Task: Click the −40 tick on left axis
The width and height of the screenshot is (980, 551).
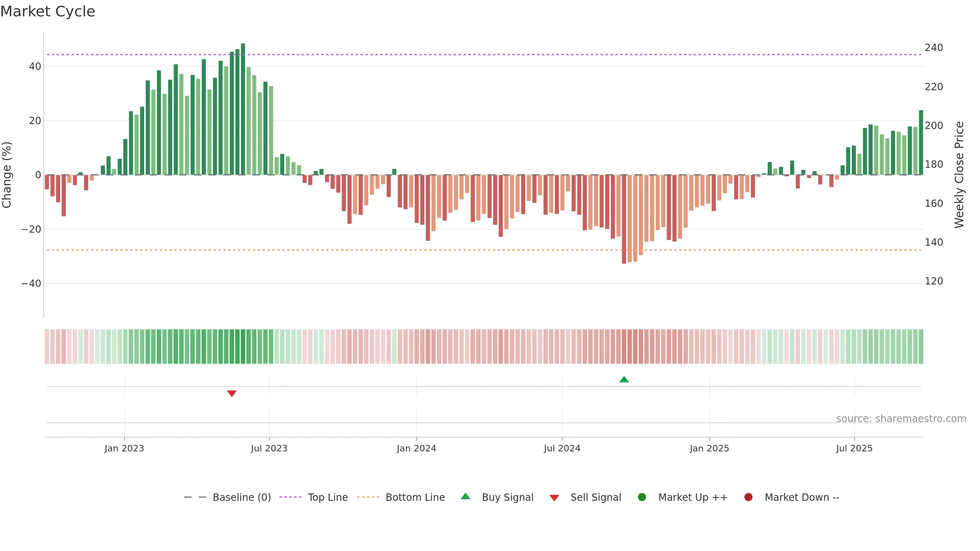Action: 31,283
